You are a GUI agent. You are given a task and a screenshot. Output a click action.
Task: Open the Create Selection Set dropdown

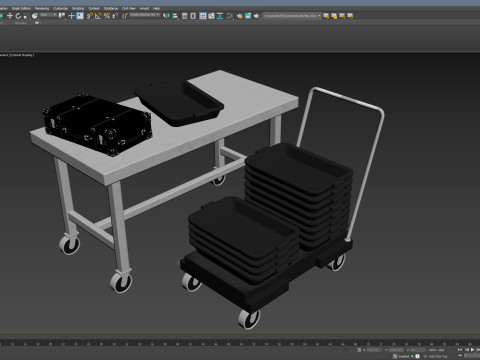click(144, 15)
